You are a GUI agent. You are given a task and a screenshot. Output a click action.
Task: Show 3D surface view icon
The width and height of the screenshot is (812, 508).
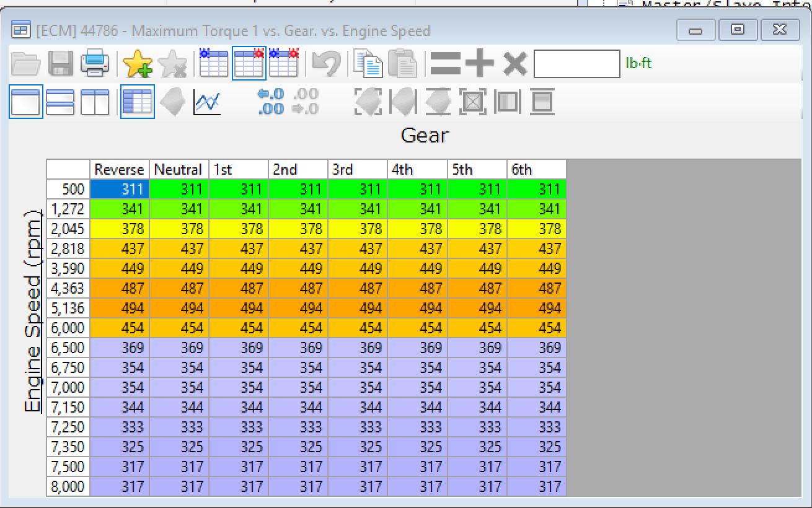point(172,102)
